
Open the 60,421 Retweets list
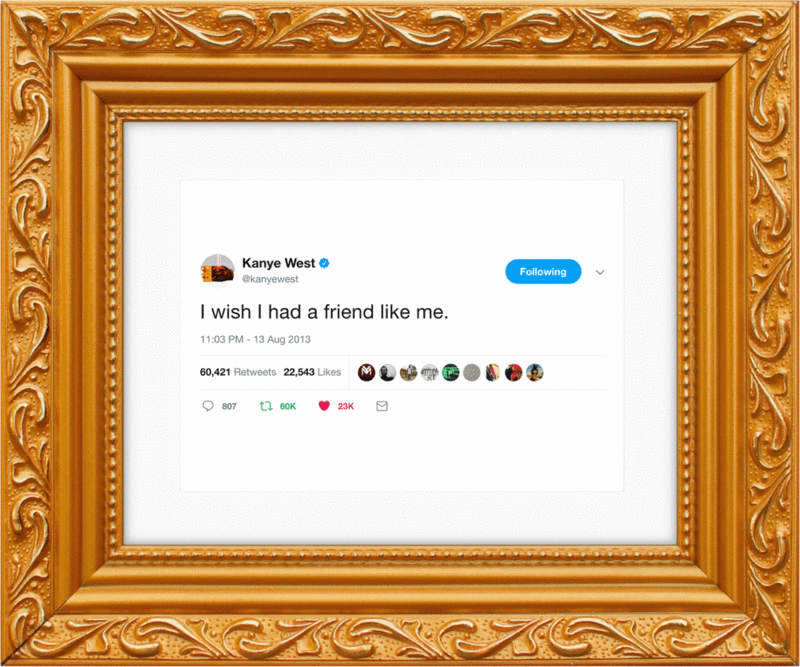(238, 372)
